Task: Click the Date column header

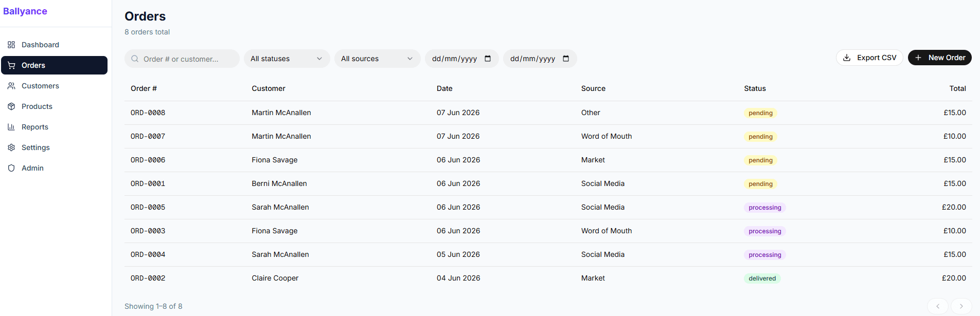Action: 444,88
